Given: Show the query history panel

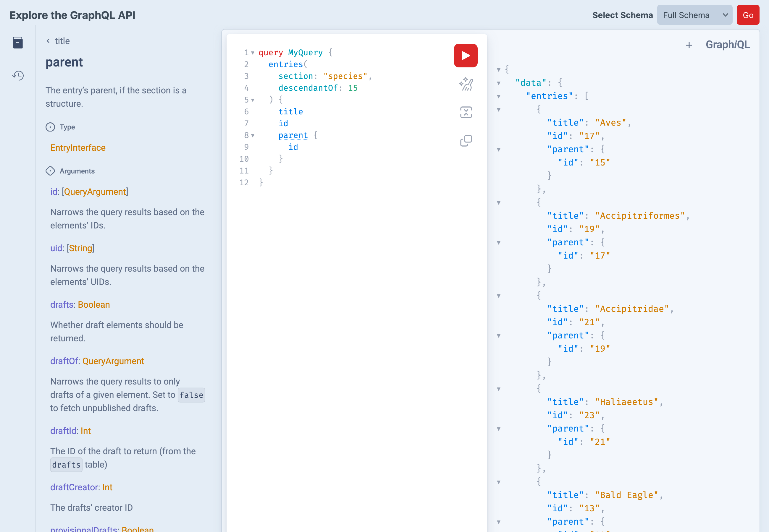Looking at the screenshot, I should click(18, 76).
